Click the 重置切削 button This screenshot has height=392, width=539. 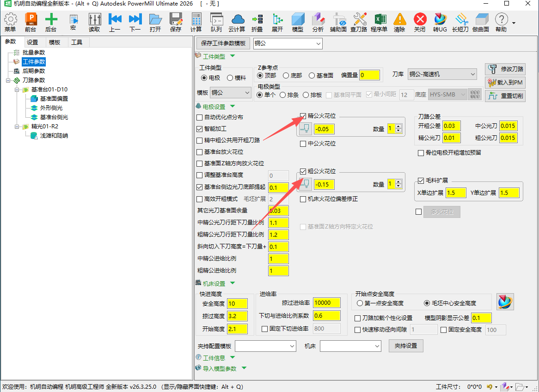(505, 96)
